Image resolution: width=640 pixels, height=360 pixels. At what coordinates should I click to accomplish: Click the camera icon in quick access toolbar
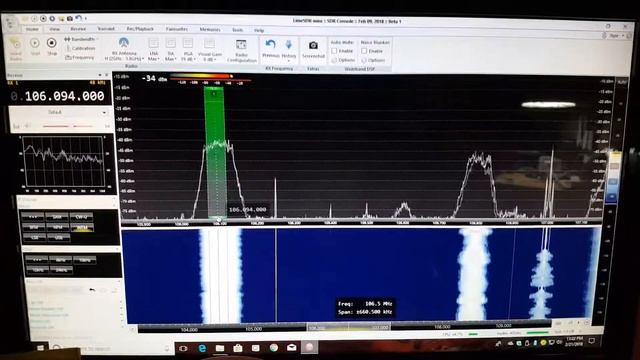click(70, 18)
